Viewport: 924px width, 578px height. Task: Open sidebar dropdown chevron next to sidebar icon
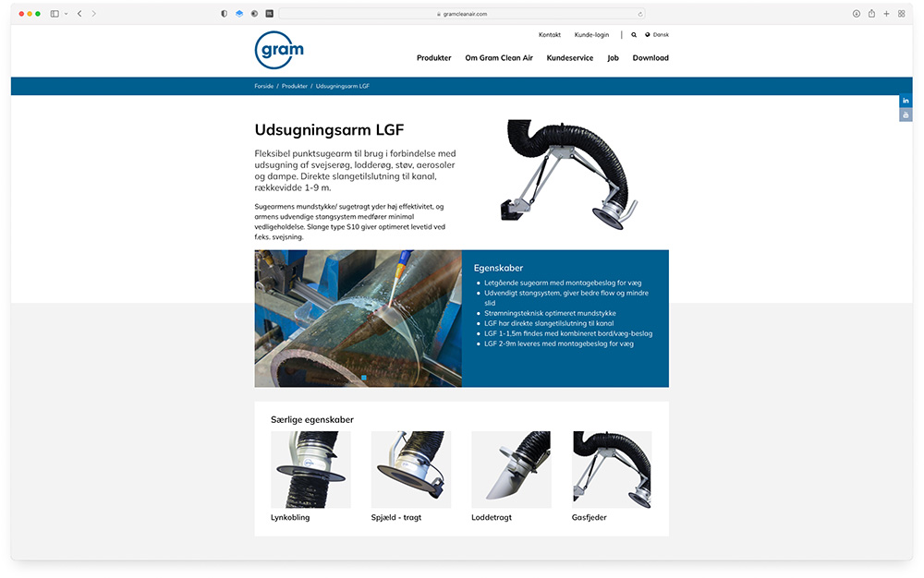(66, 14)
